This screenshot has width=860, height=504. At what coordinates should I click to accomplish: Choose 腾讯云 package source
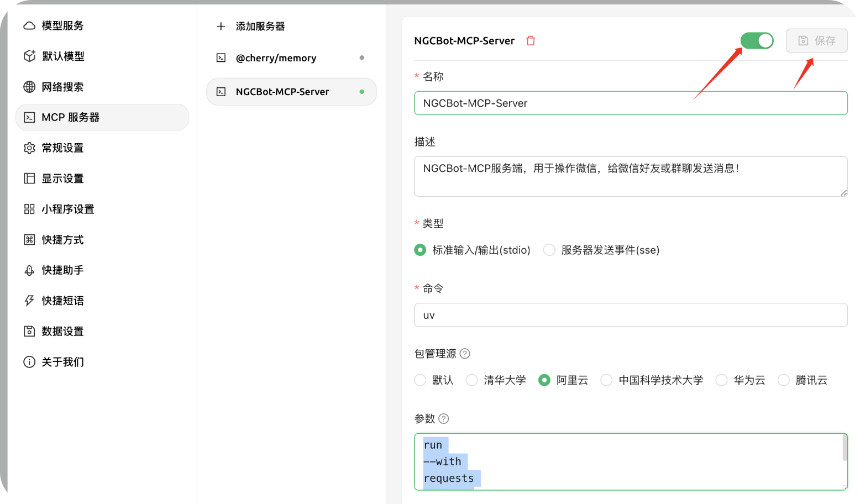[x=803, y=380]
